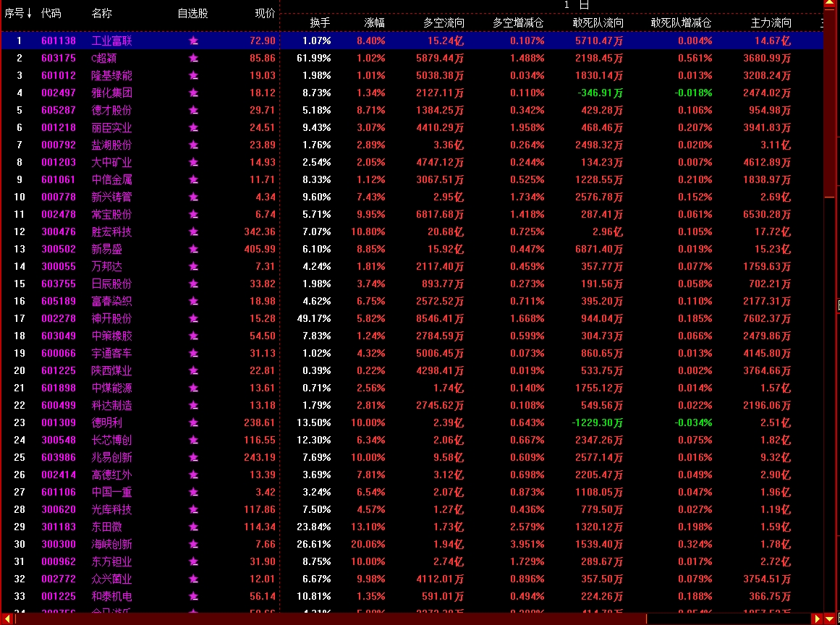Toggle favorite star for 中信金属
This screenshot has width=840, height=625.
coord(193,180)
